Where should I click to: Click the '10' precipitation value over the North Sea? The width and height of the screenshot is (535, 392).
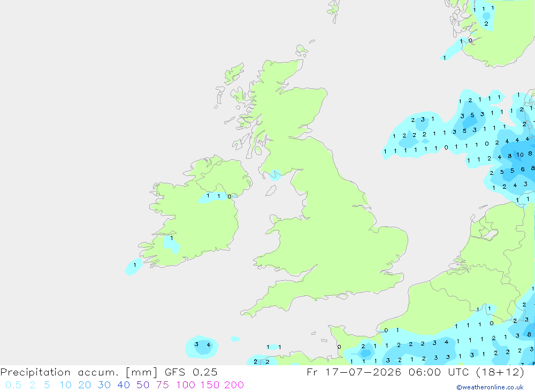519,155
